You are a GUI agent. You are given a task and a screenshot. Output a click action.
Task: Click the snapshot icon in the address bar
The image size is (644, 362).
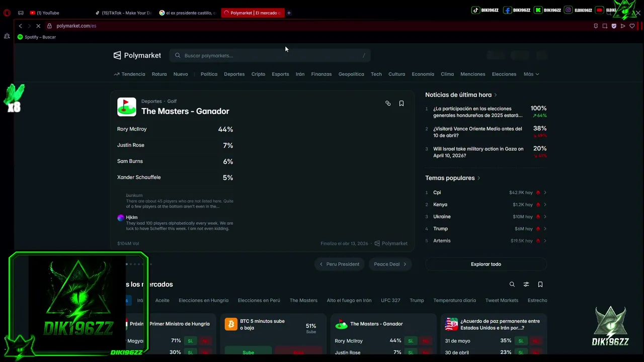click(605, 26)
